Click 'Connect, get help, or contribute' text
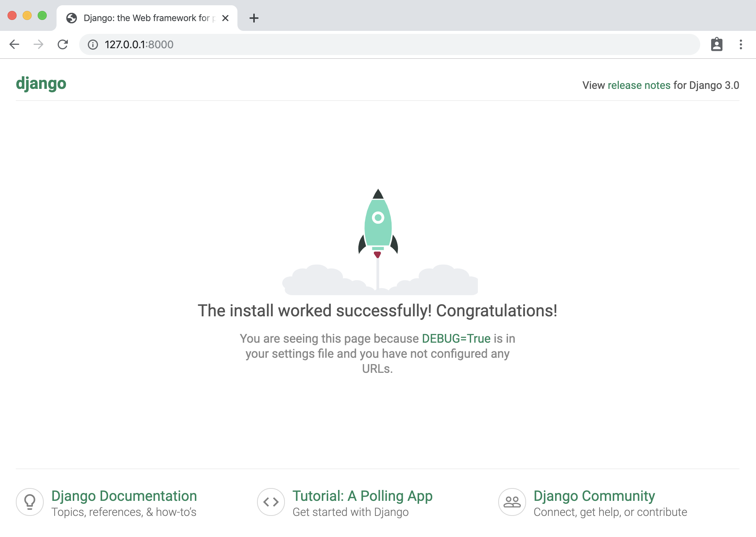 (x=610, y=512)
